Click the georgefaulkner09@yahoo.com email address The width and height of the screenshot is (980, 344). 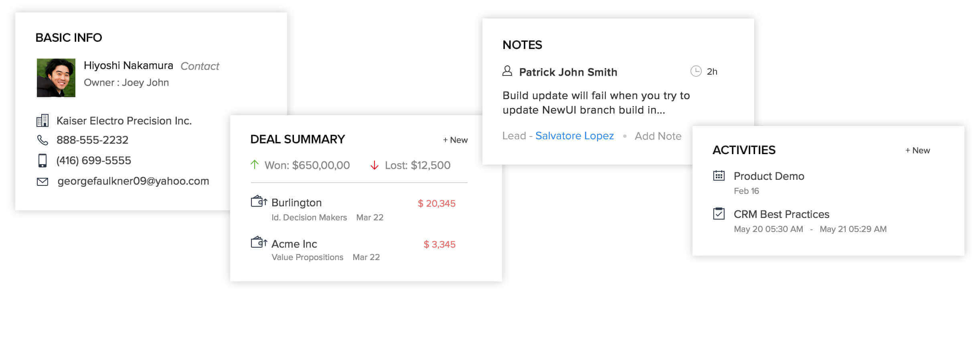coord(133,181)
